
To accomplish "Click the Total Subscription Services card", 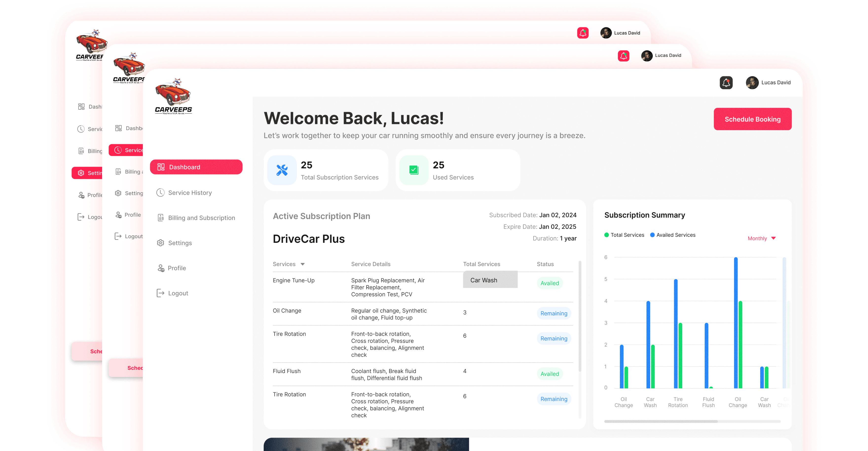I will (x=326, y=170).
